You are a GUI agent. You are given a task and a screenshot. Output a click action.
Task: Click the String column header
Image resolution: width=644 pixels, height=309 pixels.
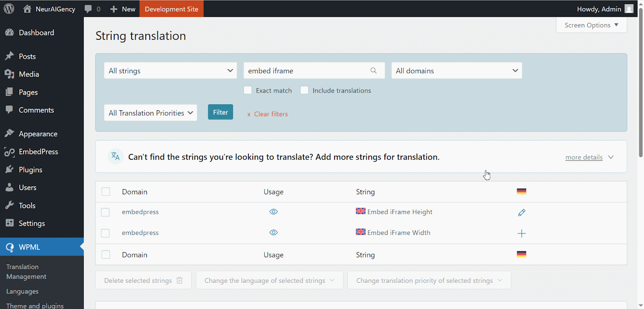(365, 192)
